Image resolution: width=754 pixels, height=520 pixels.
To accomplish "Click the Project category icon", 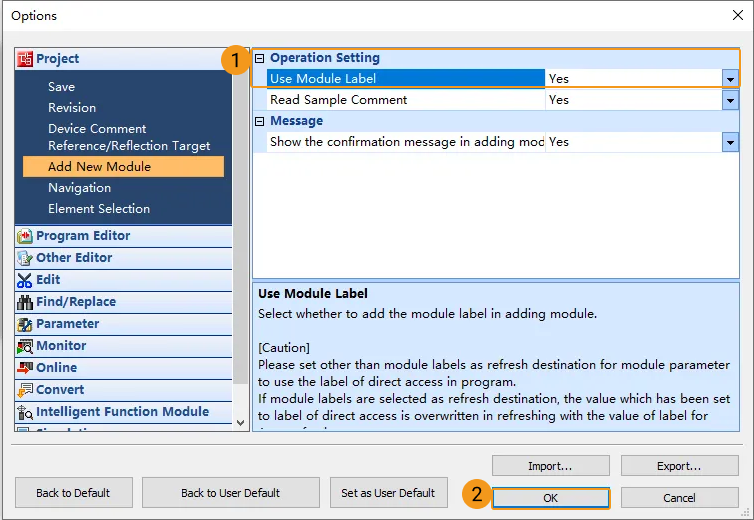I will coord(25,59).
